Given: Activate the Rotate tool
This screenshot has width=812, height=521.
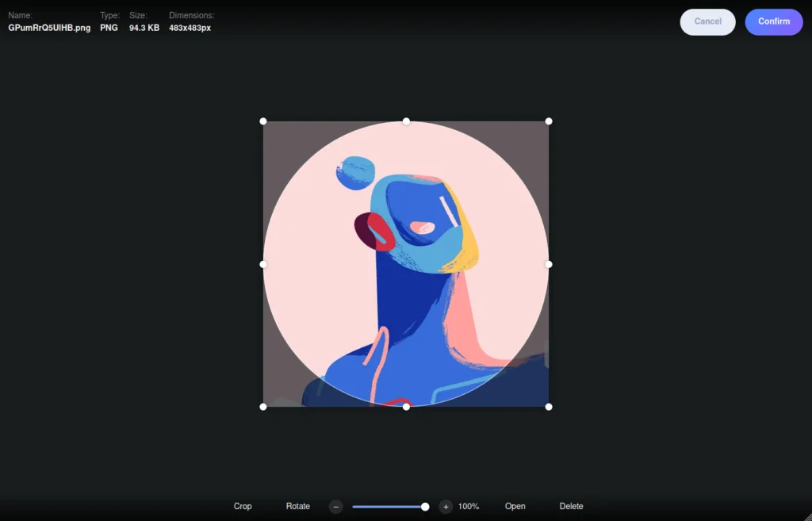Looking at the screenshot, I should [x=297, y=506].
